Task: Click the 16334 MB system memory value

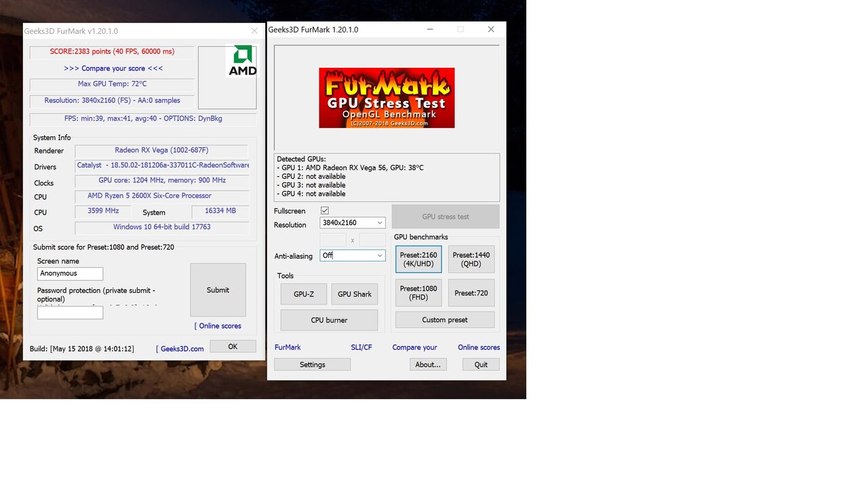Action: [220, 211]
